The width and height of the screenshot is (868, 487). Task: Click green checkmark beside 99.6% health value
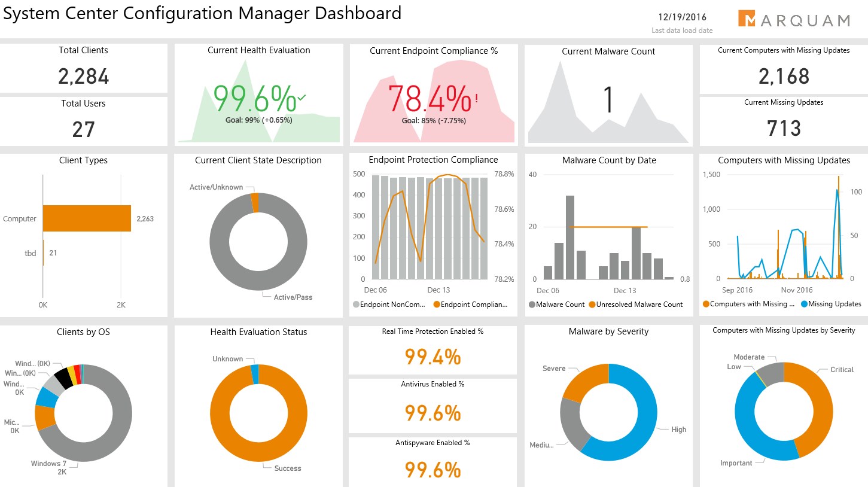coord(301,97)
